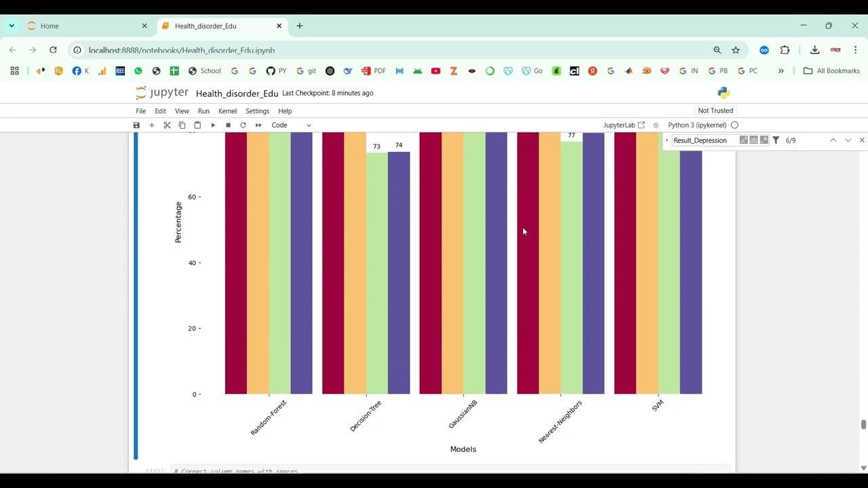Click the Nearest-Neighbors green bar labeled 77
868x488 pixels.
(x=572, y=268)
